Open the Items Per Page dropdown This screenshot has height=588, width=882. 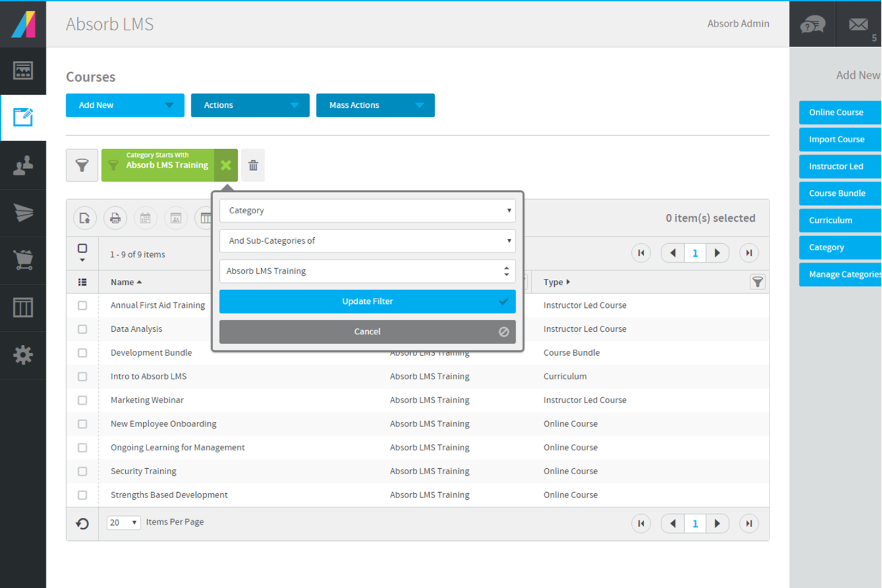pyautogui.click(x=123, y=522)
